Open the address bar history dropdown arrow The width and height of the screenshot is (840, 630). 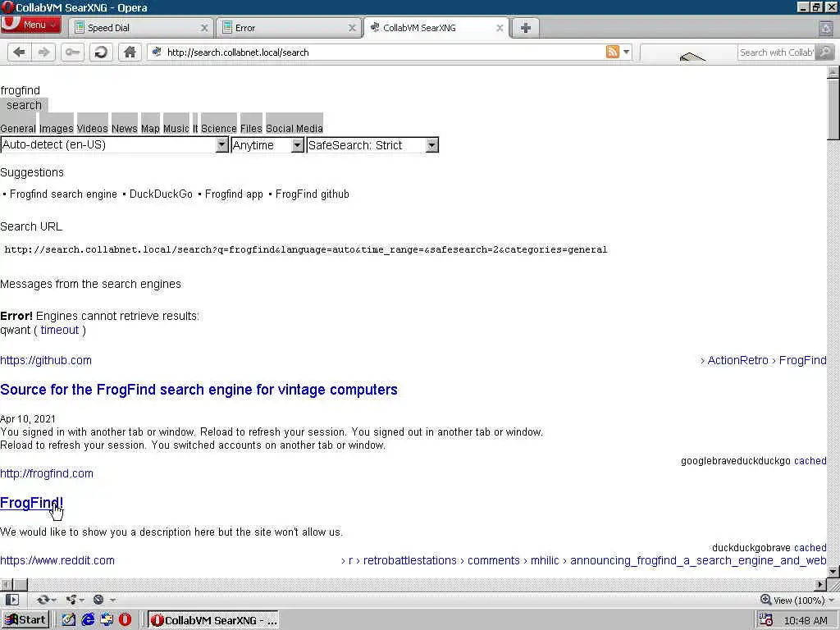point(626,52)
